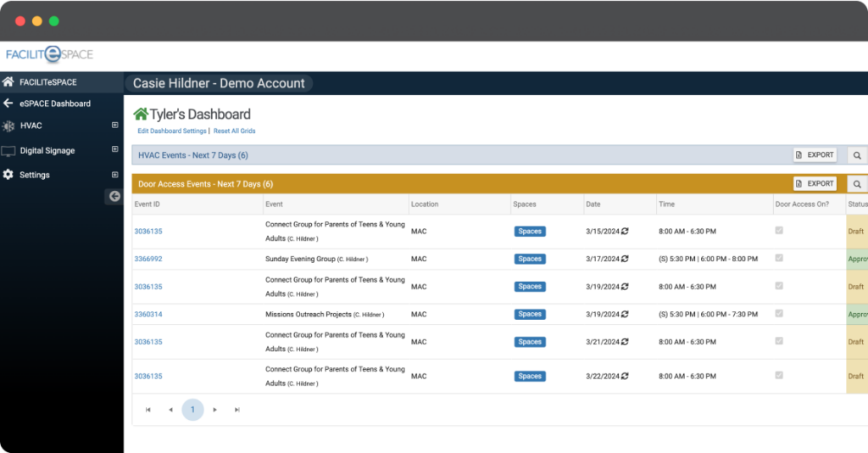Screen dimensions: 868x453
Task: Click the eSPACE Dashboard back arrow icon
Action: (8, 103)
